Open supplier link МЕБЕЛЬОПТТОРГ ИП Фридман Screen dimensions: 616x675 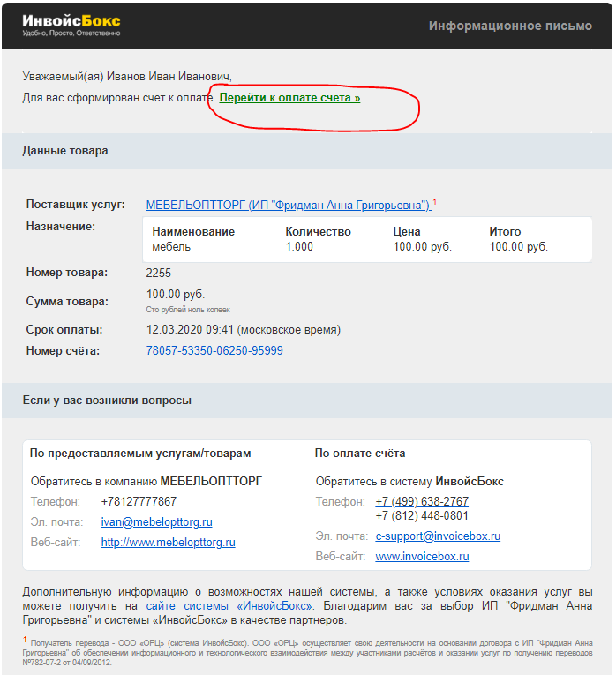288,205
